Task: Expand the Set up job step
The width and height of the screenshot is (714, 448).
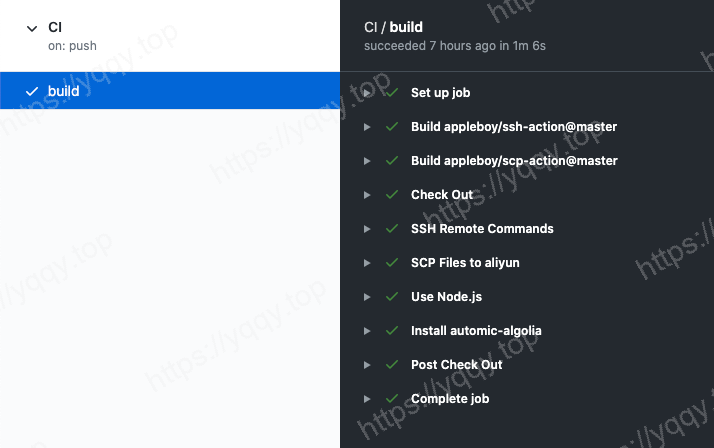Action: (x=368, y=93)
